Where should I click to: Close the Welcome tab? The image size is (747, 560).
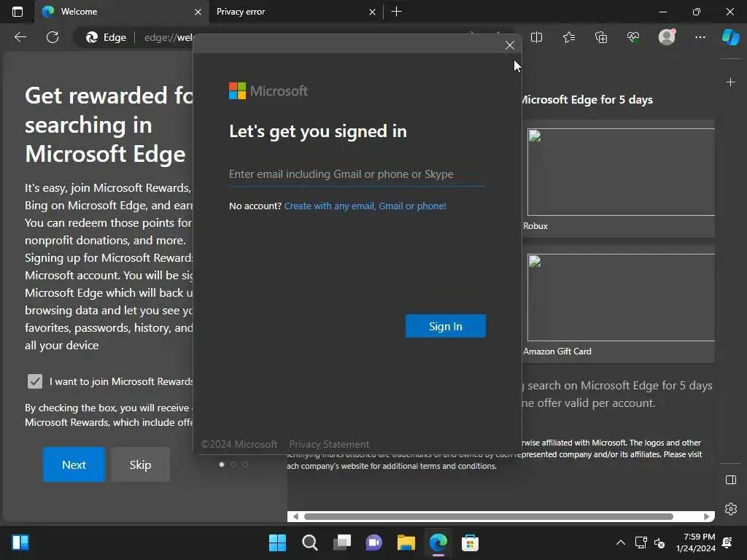[x=198, y=12]
